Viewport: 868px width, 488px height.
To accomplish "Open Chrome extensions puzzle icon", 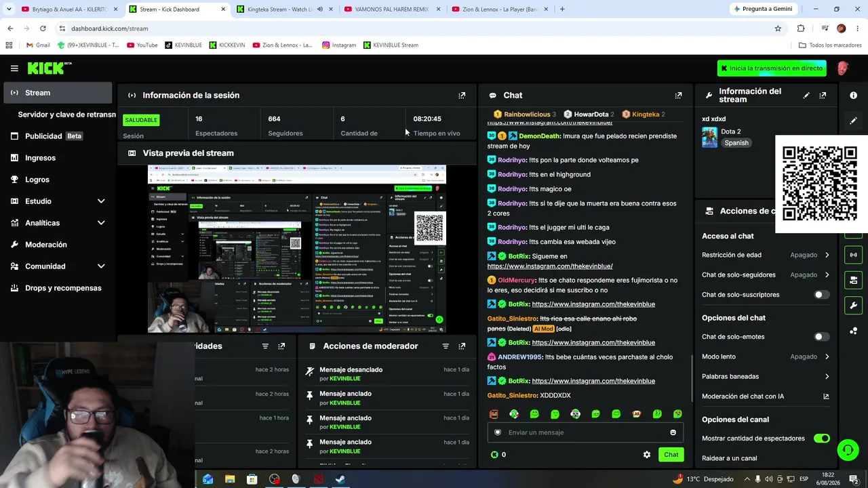I will click(x=801, y=28).
